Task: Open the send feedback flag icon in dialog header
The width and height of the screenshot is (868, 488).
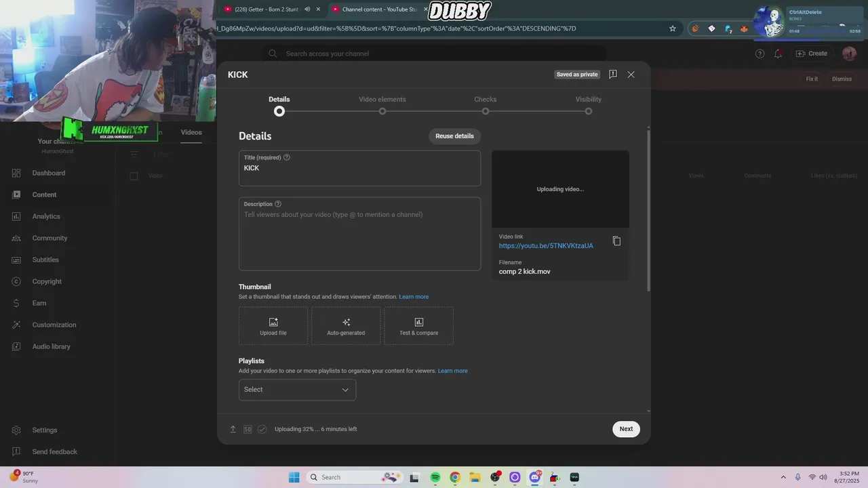Action: 613,75
